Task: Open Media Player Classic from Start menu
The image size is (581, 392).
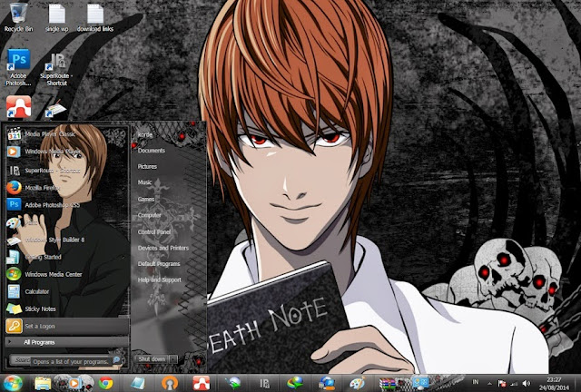Action: pos(66,133)
